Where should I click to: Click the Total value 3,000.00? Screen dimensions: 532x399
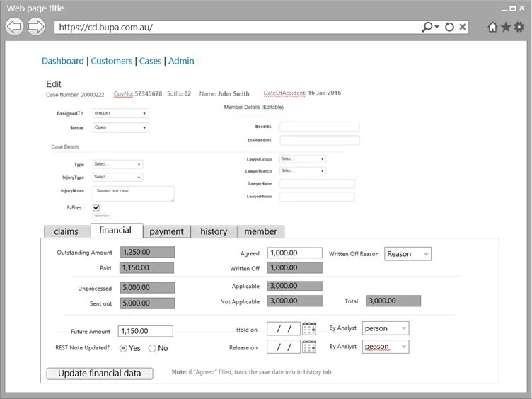point(393,301)
